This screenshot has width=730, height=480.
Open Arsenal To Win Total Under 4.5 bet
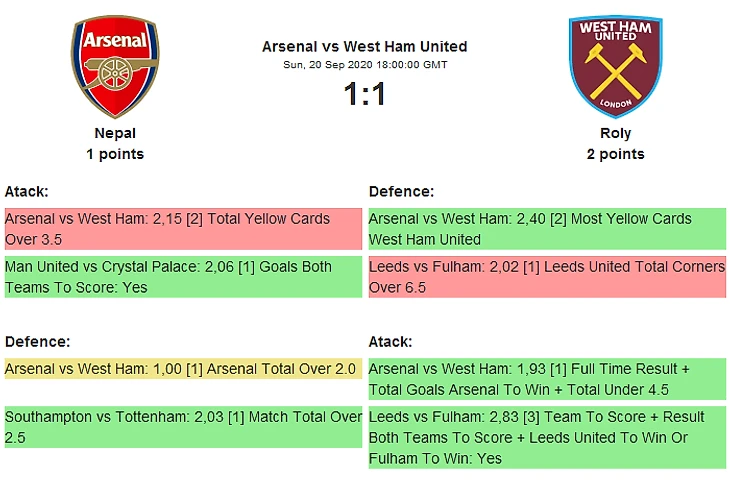[546, 379]
